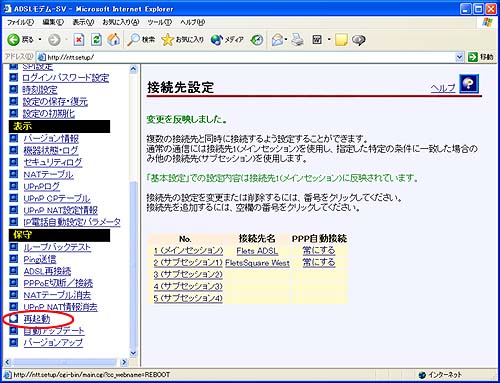The height and width of the screenshot is (383, 500).
Task: Click bullet icon beside 設定の保存・復元
Action: (x=13, y=101)
